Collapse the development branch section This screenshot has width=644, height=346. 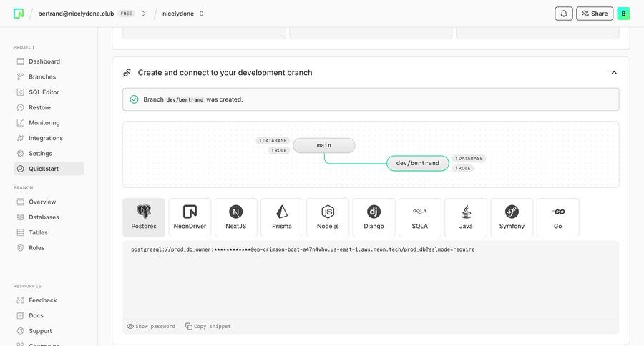coord(614,72)
